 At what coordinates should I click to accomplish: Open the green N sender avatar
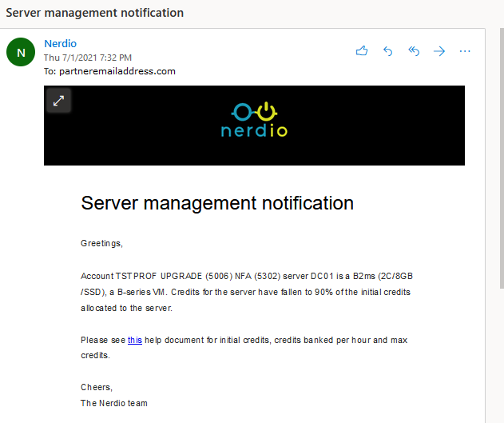(x=21, y=52)
